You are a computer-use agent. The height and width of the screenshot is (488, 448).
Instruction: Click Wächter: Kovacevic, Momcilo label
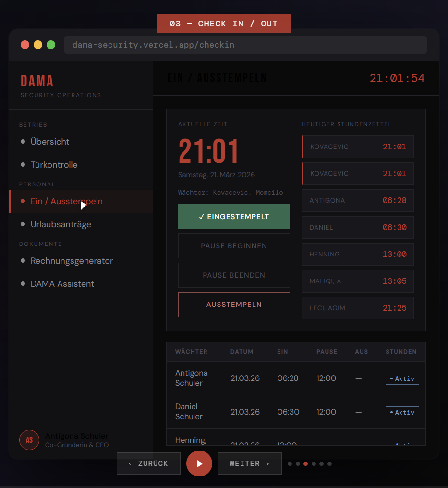[230, 192]
